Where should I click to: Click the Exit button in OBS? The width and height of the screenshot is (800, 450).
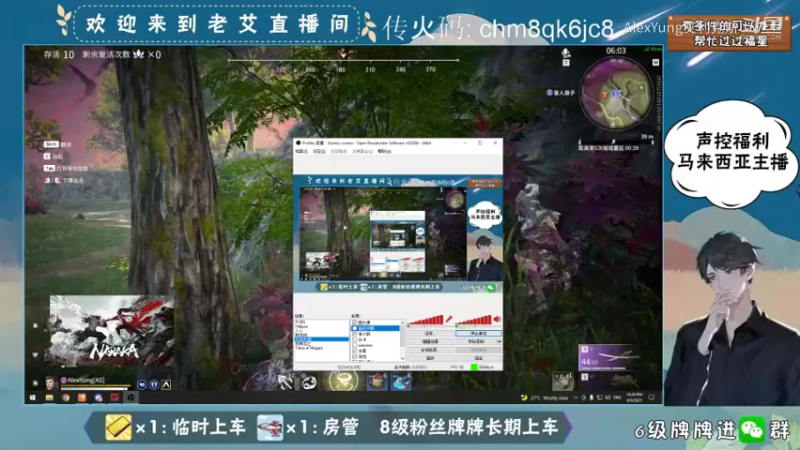pos(478,358)
